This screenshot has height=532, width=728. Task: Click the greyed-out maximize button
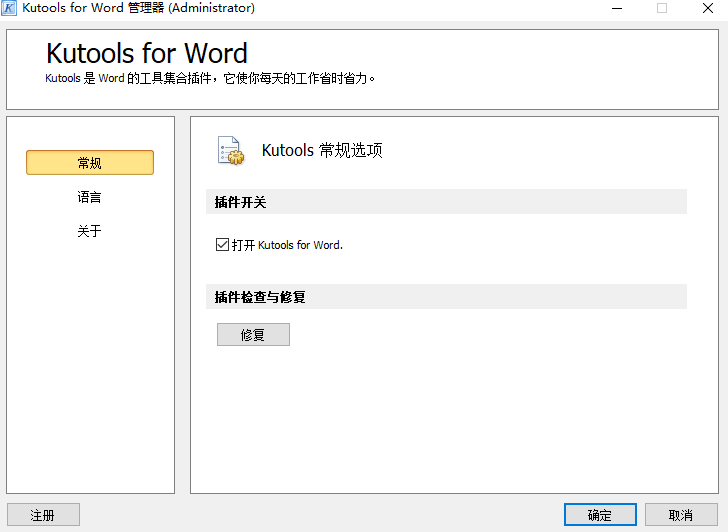coord(662,8)
